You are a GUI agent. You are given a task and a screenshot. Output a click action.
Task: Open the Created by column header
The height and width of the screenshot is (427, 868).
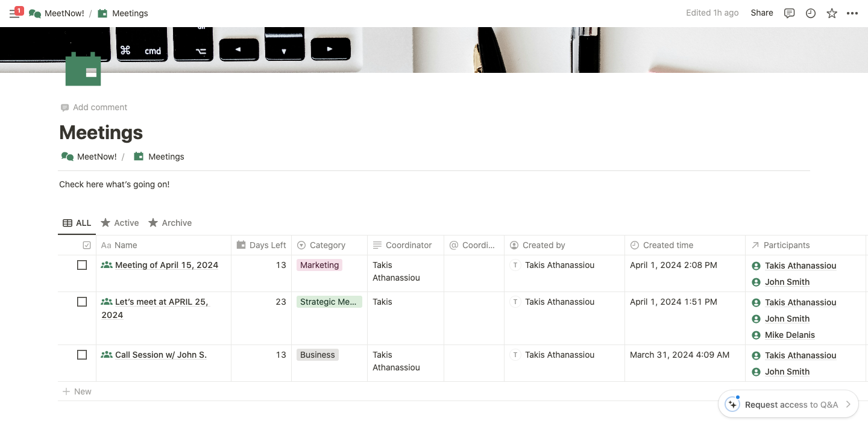(565, 245)
